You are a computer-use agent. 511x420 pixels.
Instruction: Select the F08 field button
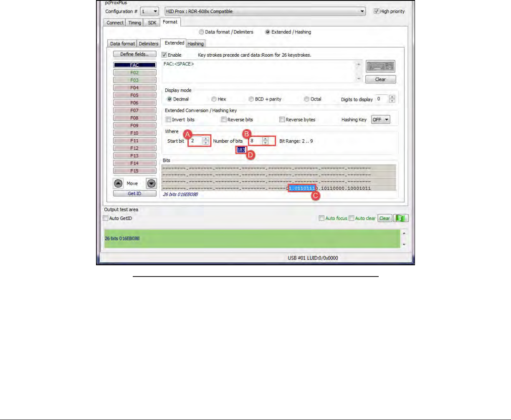point(135,118)
